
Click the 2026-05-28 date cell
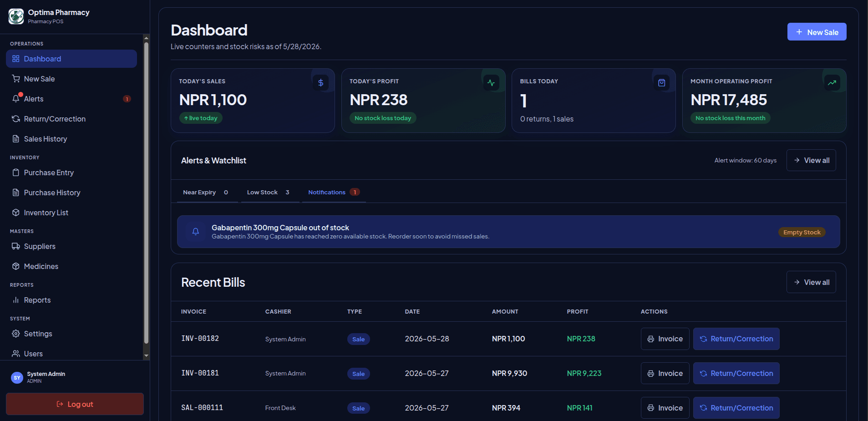(x=427, y=339)
